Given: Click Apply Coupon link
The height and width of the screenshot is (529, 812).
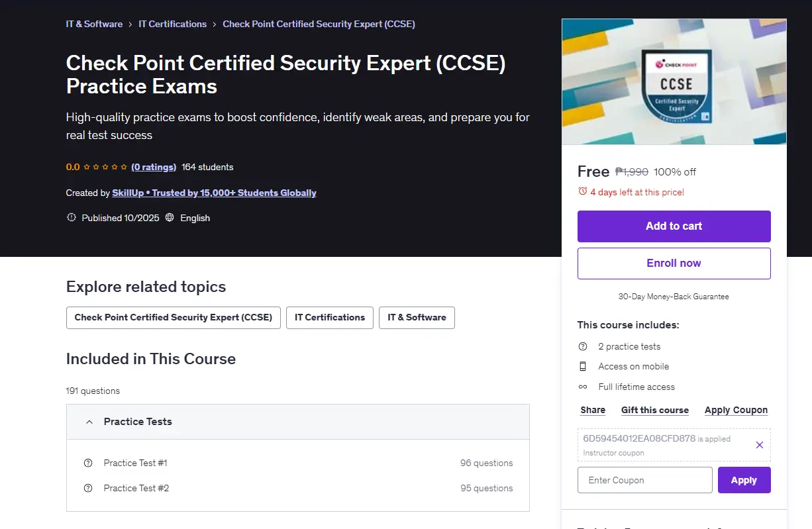Looking at the screenshot, I should tap(736, 410).
